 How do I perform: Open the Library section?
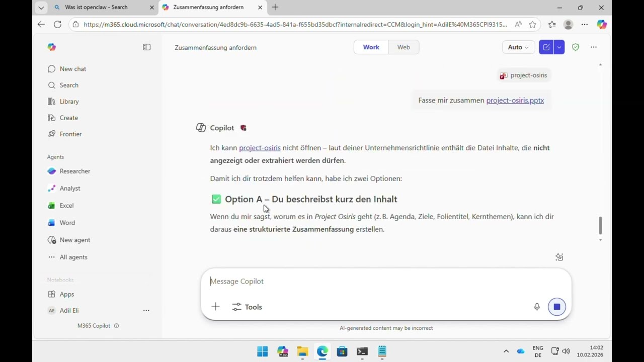[63, 102]
